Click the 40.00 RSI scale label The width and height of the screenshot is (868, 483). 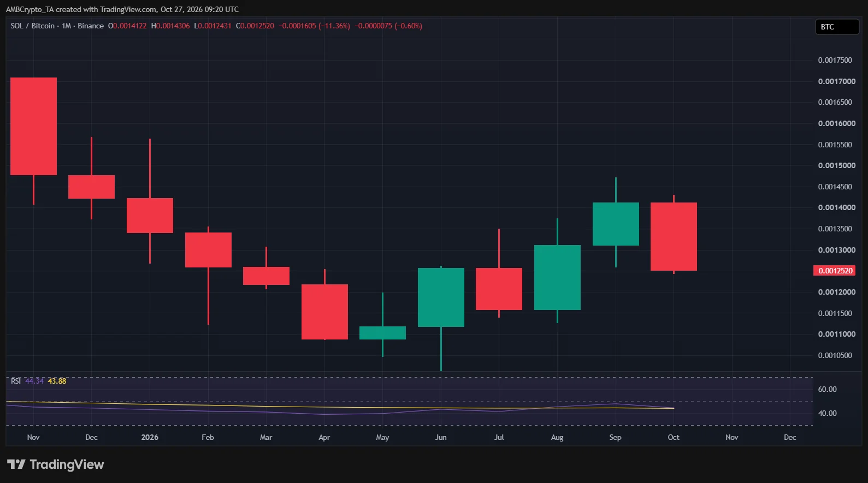tap(827, 413)
